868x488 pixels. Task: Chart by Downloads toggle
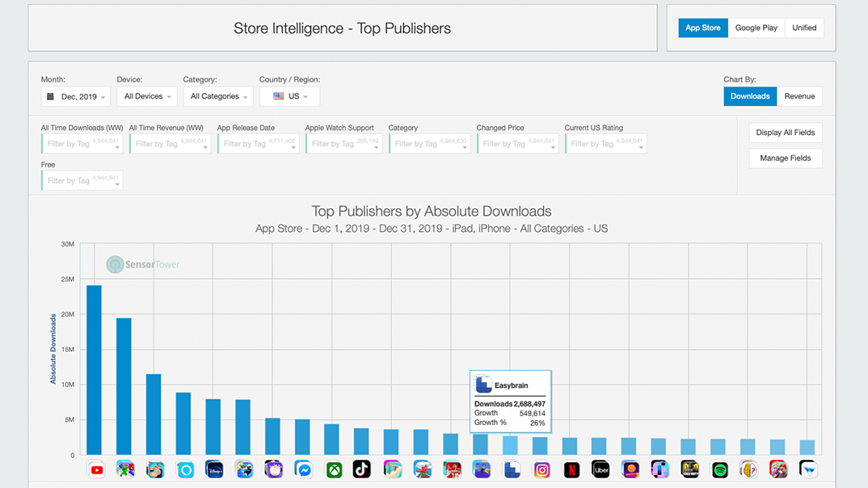click(x=750, y=96)
